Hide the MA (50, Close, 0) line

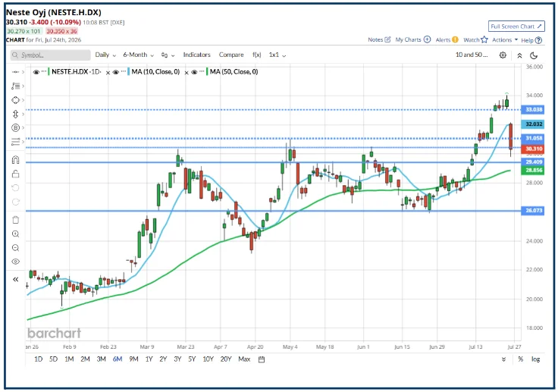point(194,72)
